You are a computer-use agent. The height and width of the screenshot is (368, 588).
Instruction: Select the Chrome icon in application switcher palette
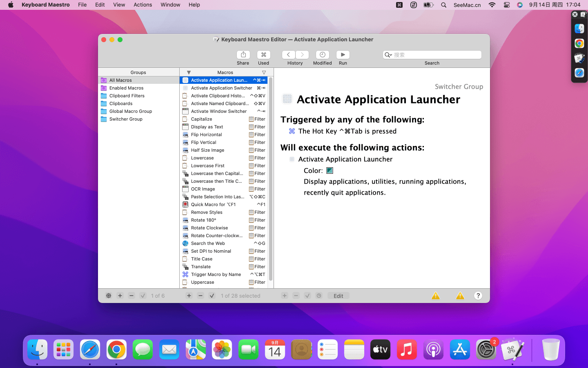click(x=579, y=43)
